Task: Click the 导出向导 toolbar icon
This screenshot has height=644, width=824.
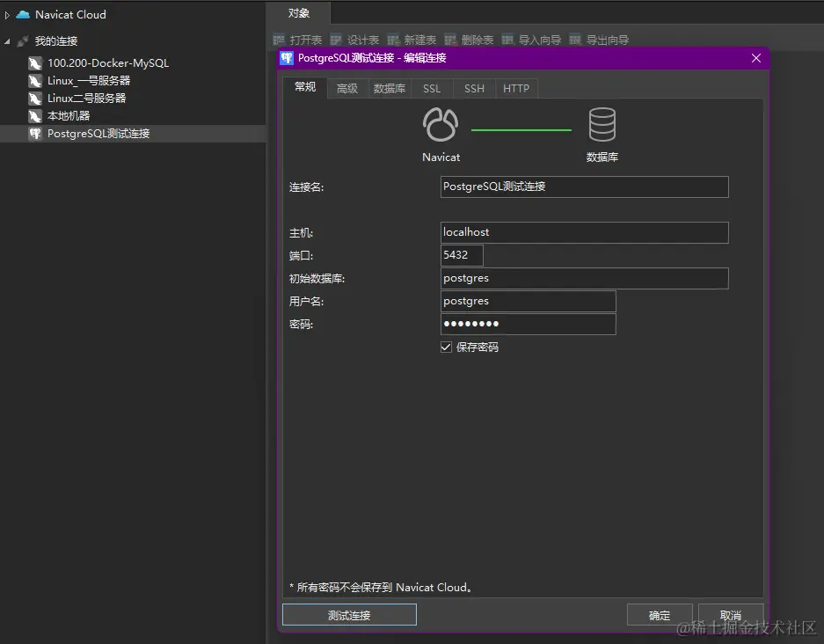Action: pos(575,40)
